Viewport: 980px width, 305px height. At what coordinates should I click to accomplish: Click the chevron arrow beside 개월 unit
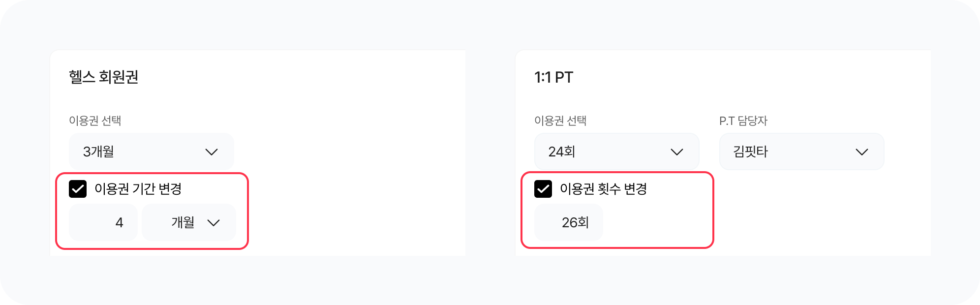coord(214,223)
